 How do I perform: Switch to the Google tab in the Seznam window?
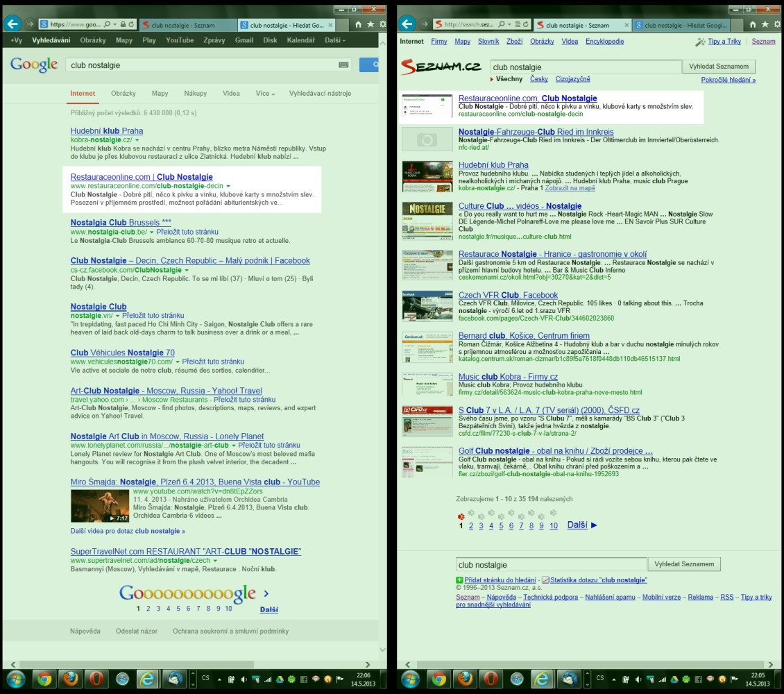pyautogui.click(x=681, y=25)
